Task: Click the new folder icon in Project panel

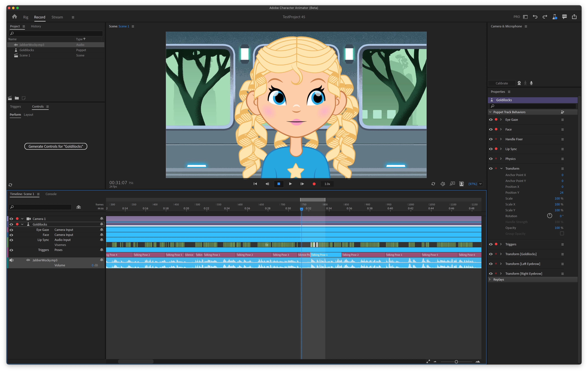Action: pyautogui.click(x=17, y=98)
